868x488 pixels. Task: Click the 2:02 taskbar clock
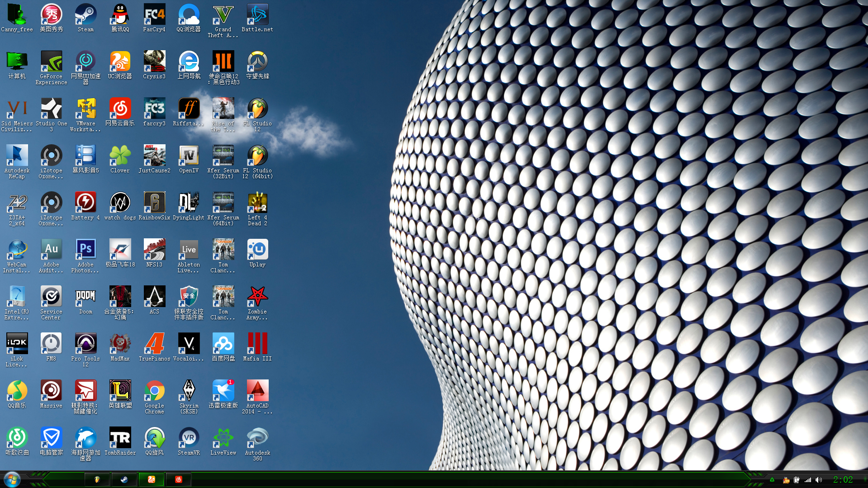coord(843,480)
